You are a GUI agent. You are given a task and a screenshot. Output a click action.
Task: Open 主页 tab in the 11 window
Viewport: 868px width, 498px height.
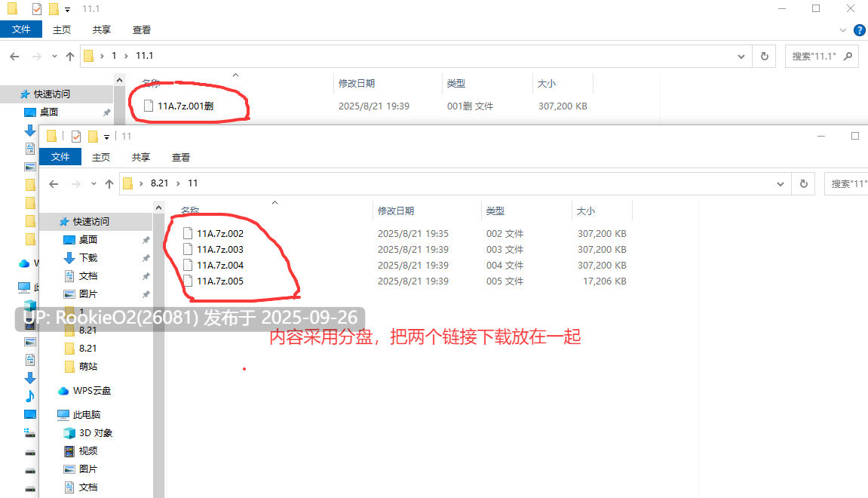[x=101, y=157]
